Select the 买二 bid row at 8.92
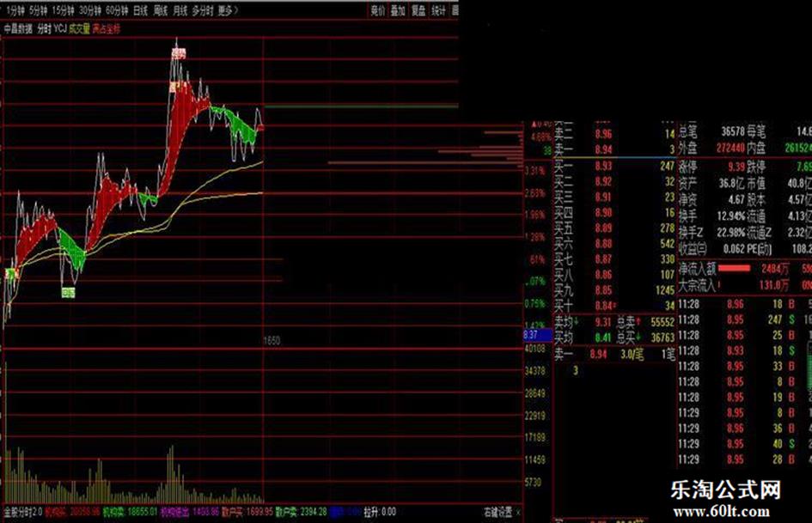This screenshot has width=812, height=523. pos(614,182)
